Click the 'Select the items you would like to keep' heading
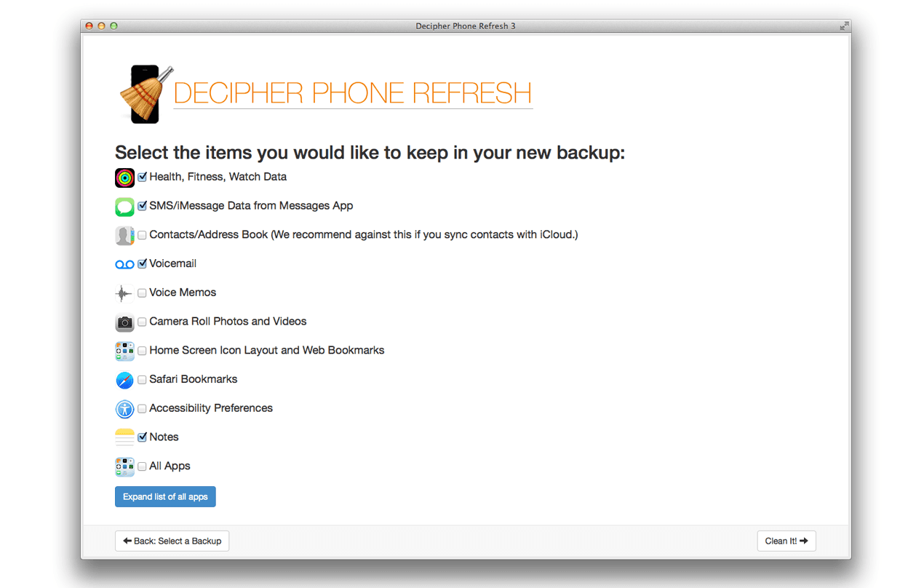 pos(370,153)
